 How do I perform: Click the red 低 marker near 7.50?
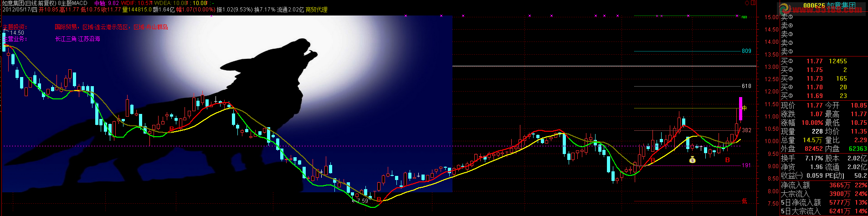tap(745, 201)
